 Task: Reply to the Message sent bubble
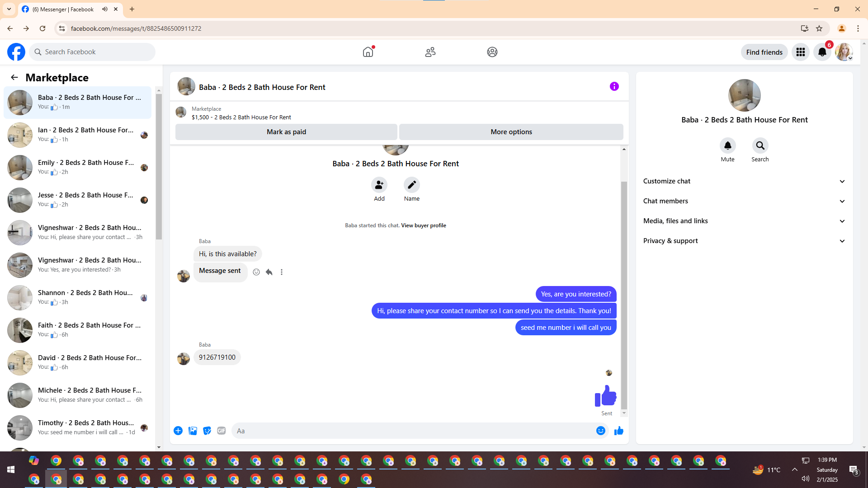coord(269,272)
